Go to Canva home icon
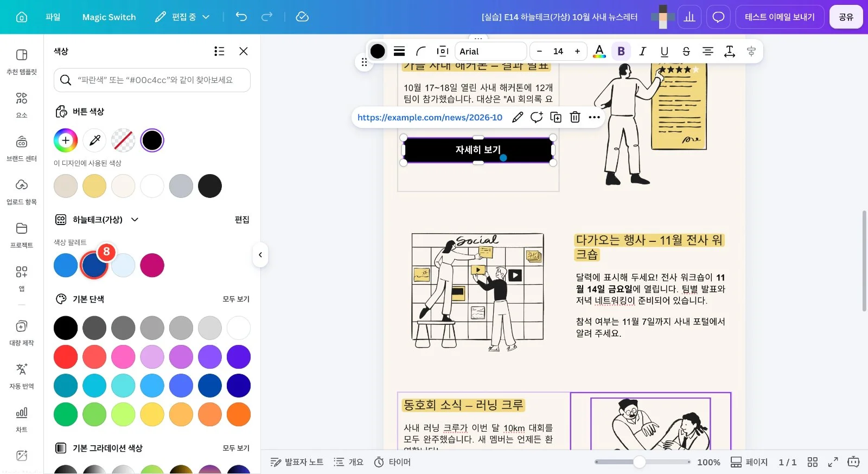Screen dimensions: 868x474 point(22,17)
